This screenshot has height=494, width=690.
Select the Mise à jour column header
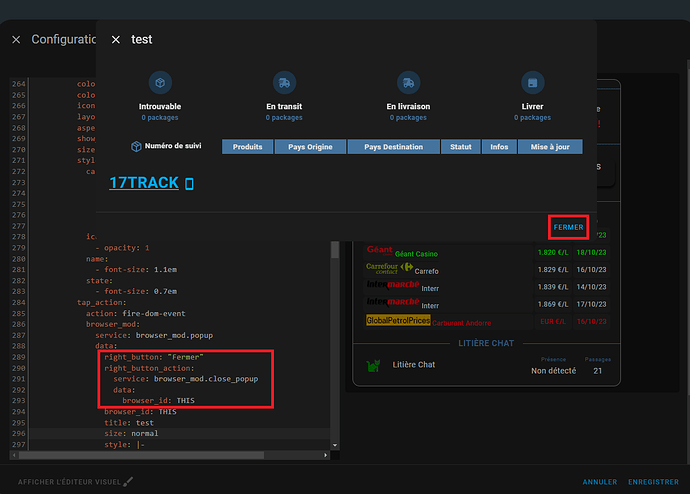pos(550,147)
